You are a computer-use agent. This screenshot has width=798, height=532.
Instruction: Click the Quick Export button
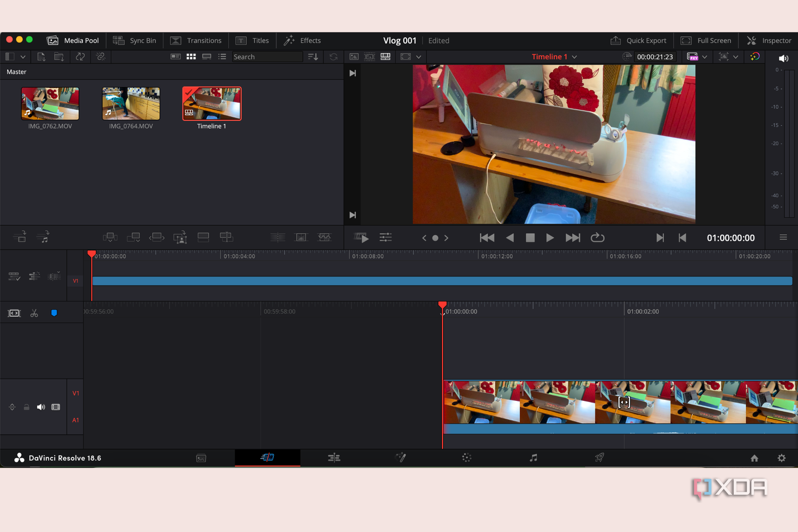[638, 41]
